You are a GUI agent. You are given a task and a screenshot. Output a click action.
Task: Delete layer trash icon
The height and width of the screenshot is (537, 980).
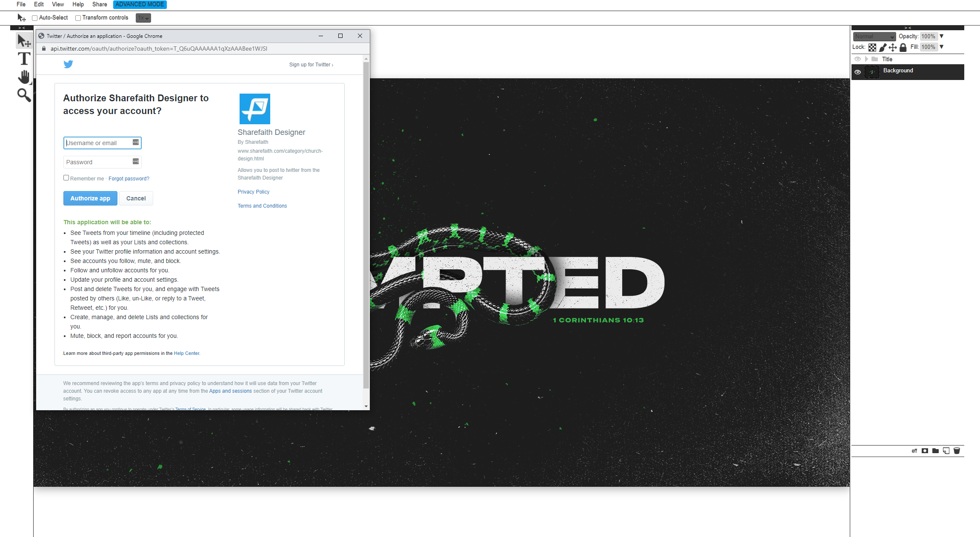957,451
